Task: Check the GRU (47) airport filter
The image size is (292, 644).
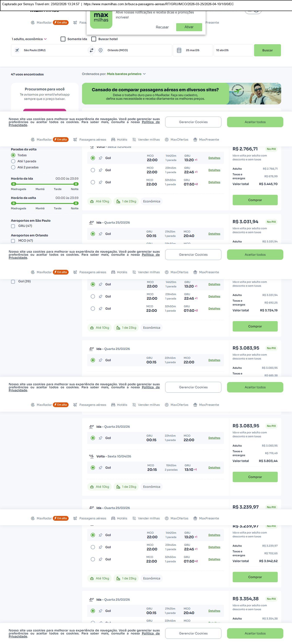Action: pyautogui.click(x=13, y=226)
